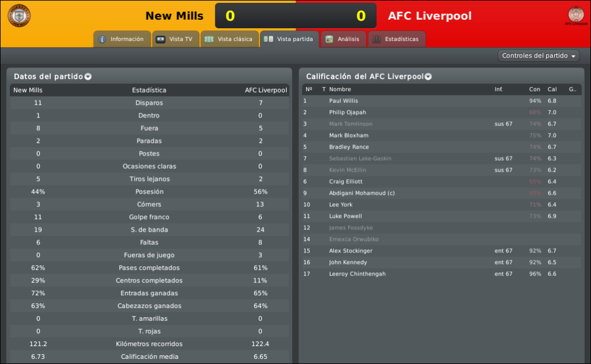Expand the Calificación del AFC Liverpool menu
Screen dimensions: 591x364
(x=428, y=77)
